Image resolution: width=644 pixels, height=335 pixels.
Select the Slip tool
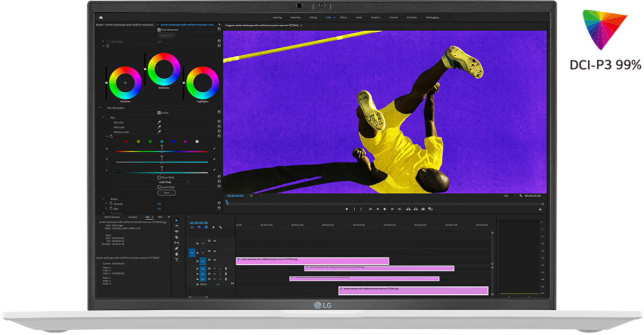(x=177, y=243)
